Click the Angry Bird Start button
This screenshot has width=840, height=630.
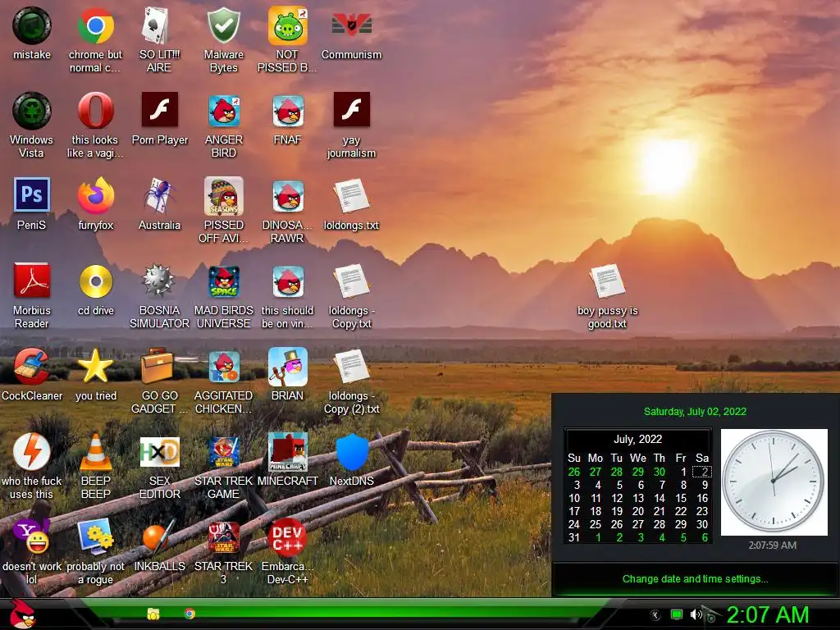click(x=22, y=614)
